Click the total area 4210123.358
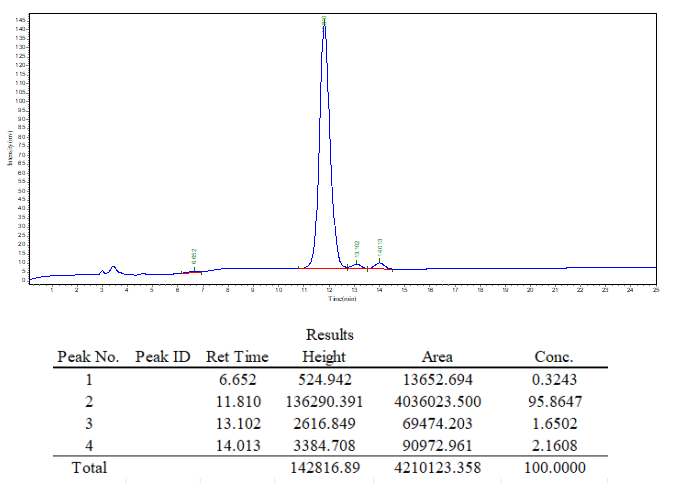 [x=438, y=468]
